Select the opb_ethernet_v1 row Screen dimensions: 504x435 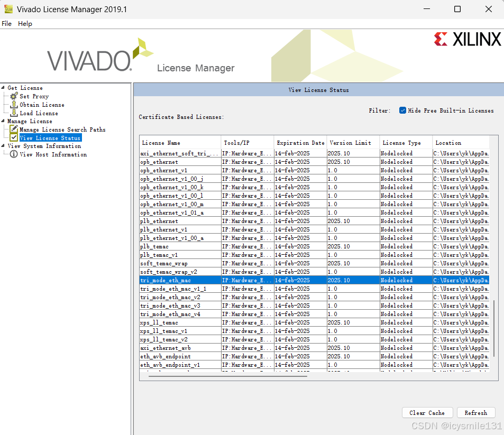(x=314, y=170)
